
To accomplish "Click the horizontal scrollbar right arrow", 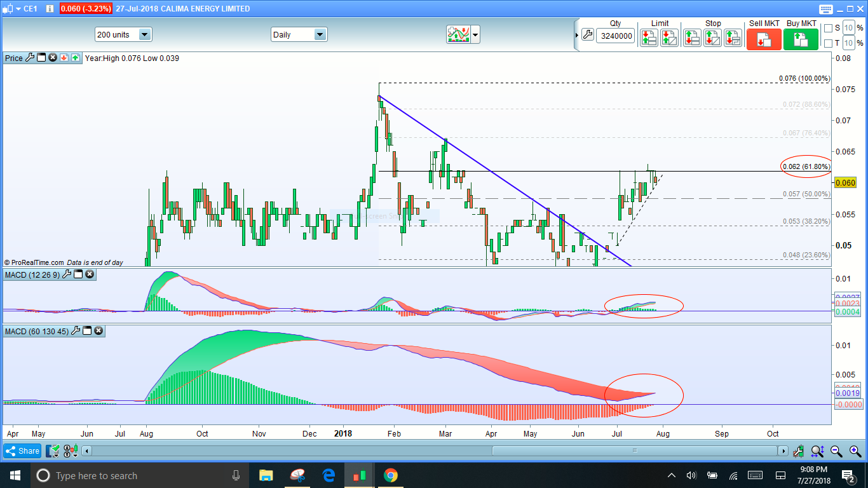I will (x=783, y=451).
